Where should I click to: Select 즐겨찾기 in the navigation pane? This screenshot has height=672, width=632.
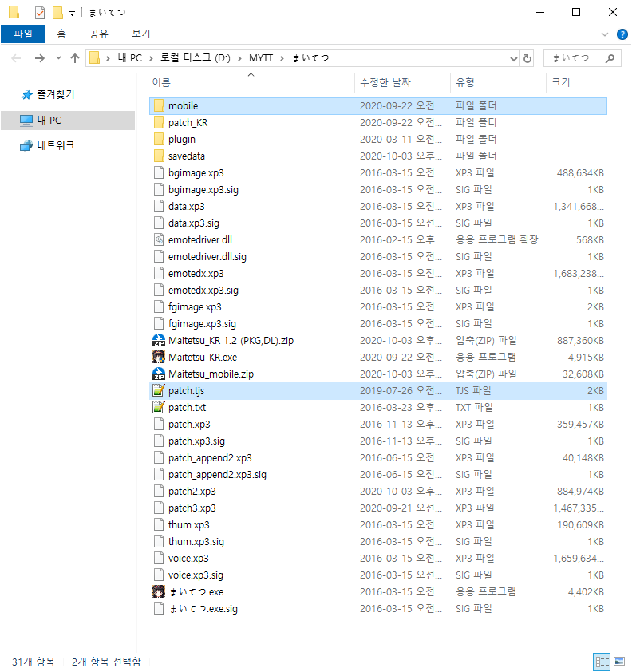point(56,95)
